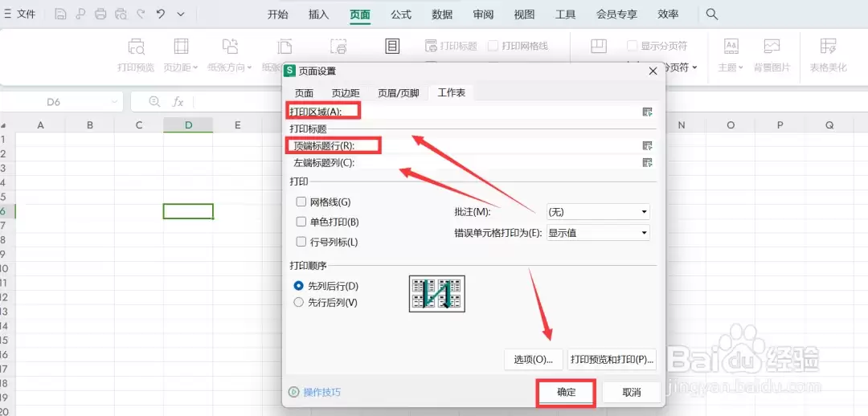Click the 打印预览 ribbon icon
The image size is (868, 416).
[136, 55]
